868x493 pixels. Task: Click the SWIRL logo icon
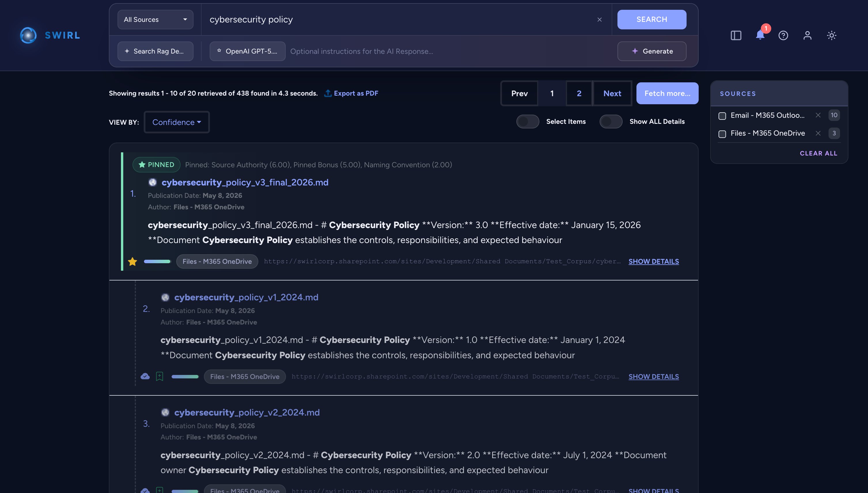tap(29, 35)
